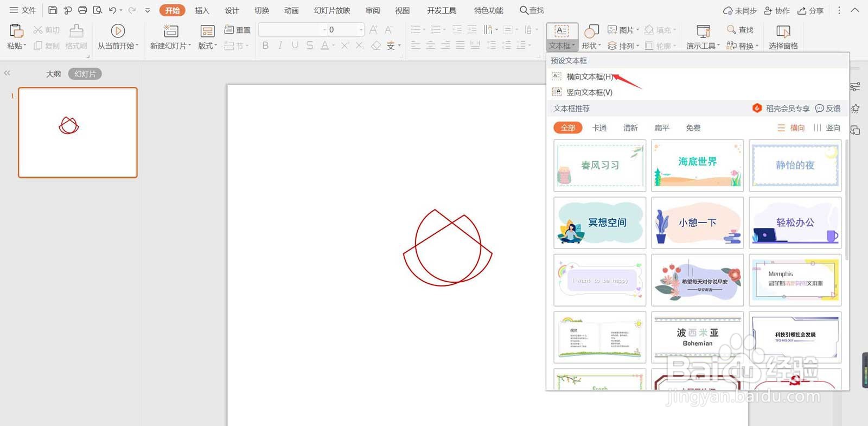This screenshot has width=868, height=426.
Task: Select horizontal text box menu item
Action: 589,77
